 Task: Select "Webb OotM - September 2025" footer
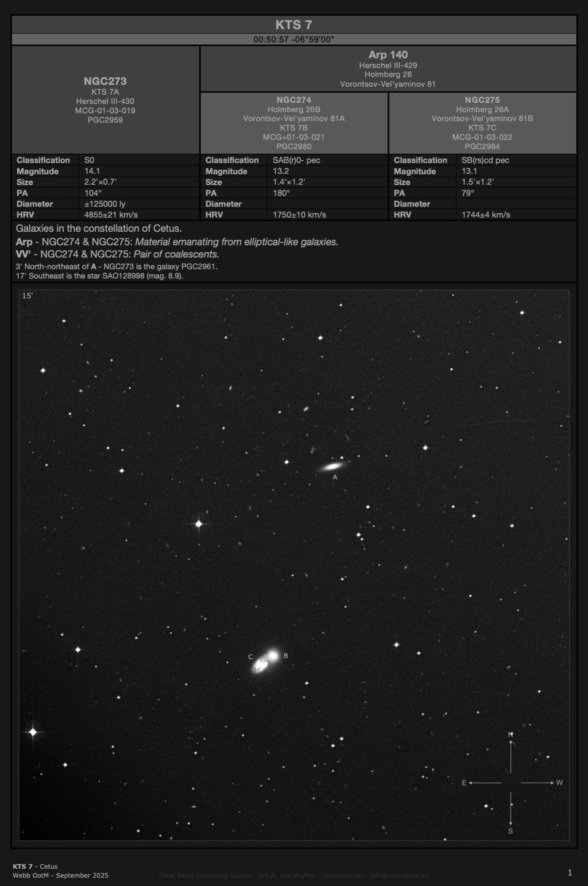61,875
